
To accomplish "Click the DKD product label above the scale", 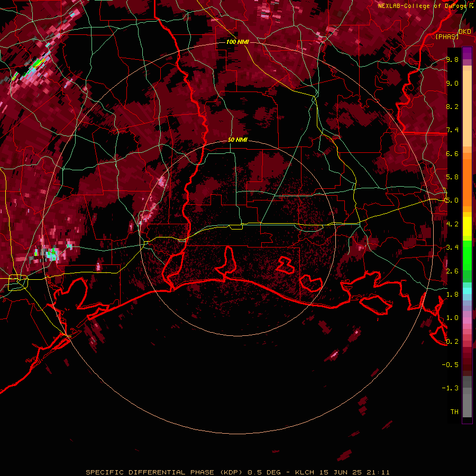I will pos(464,32).
